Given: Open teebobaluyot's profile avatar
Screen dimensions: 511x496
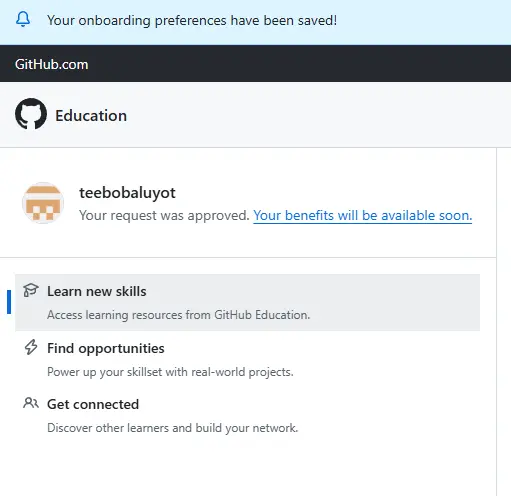Looking at the screenshot, I should (x=43, y=203).
